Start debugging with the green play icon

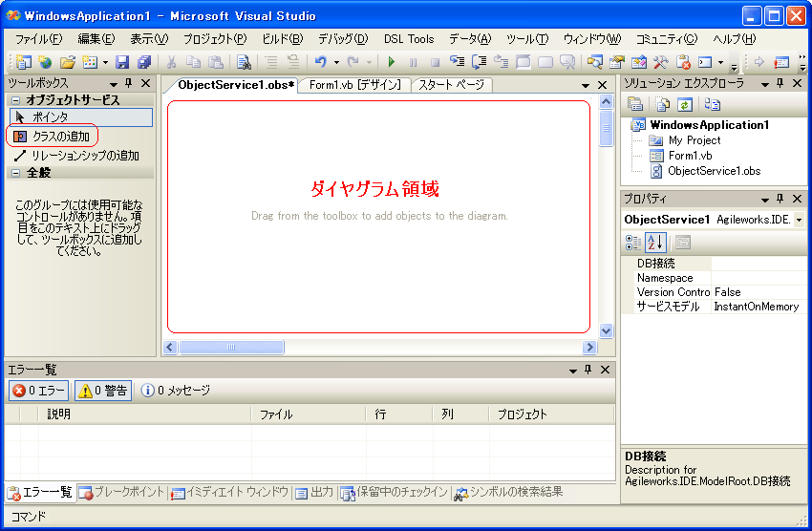pos(392,62)
